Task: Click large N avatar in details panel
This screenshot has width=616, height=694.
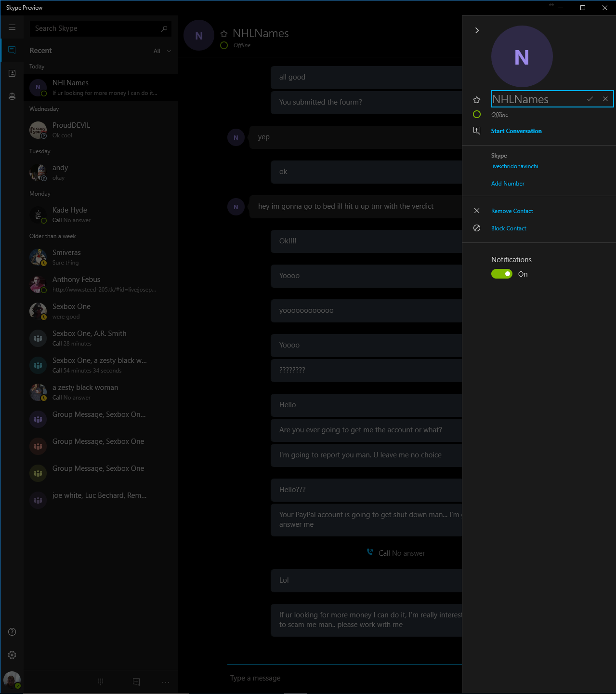Action: [522, 56]
